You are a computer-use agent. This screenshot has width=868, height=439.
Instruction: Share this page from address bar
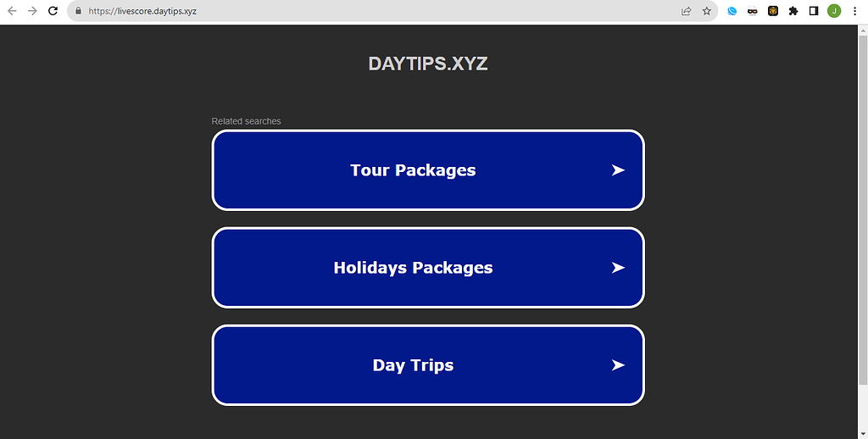coord(686,11)
